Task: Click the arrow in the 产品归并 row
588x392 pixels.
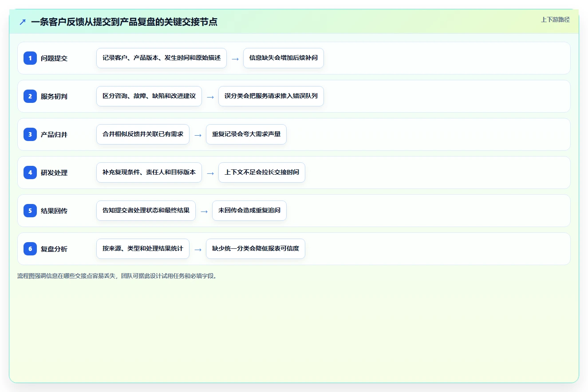Action: coord(198,135)
